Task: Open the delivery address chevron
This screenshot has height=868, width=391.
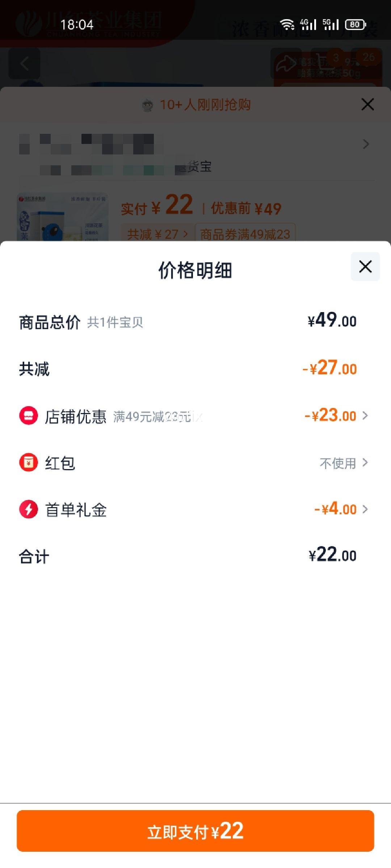Action: (366, 144)
